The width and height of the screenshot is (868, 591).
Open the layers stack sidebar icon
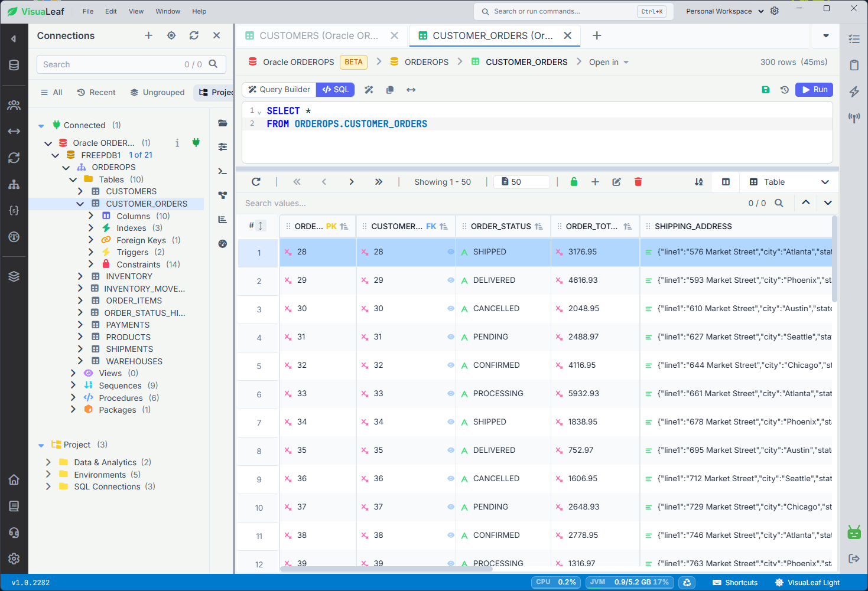pyautogui.click(x=14, y=276)
